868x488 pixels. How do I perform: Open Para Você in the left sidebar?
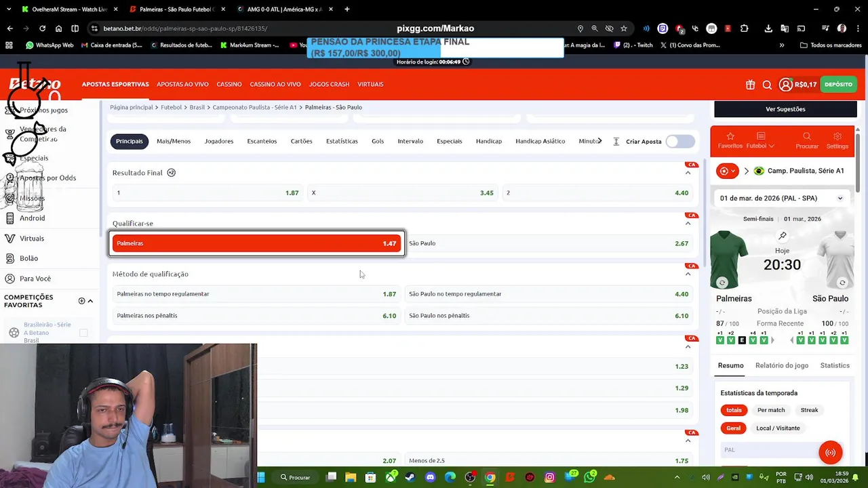point(35,279)
